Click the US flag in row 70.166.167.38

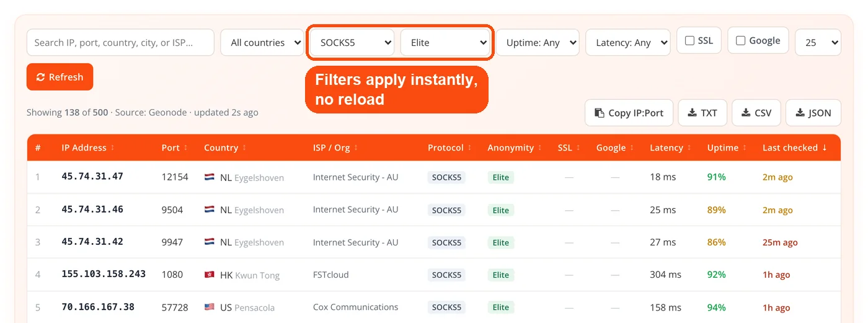(210, 308)
